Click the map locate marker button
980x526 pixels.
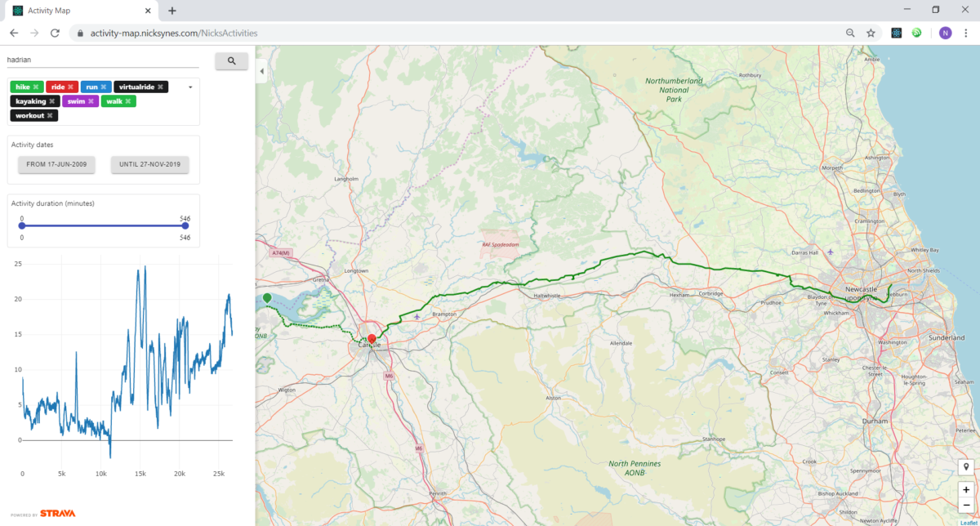966,467
